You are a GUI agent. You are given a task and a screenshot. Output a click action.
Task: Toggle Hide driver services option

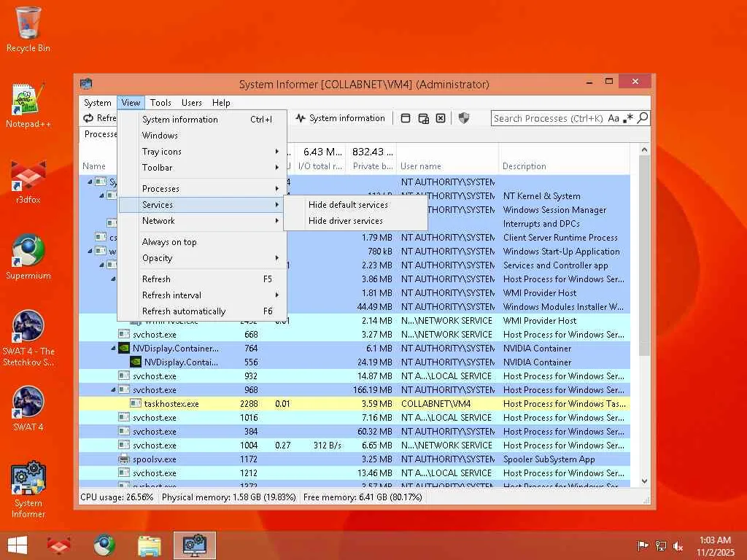coord(355,221)
